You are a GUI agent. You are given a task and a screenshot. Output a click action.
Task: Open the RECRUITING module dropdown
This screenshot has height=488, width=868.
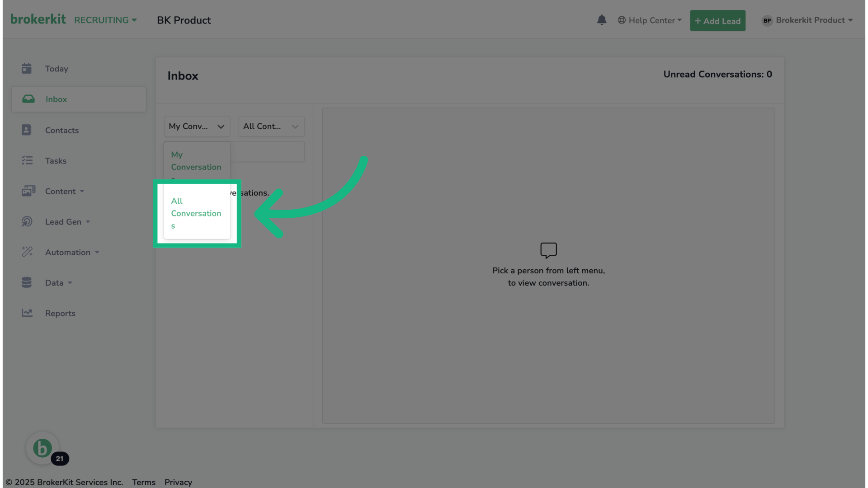105,20
